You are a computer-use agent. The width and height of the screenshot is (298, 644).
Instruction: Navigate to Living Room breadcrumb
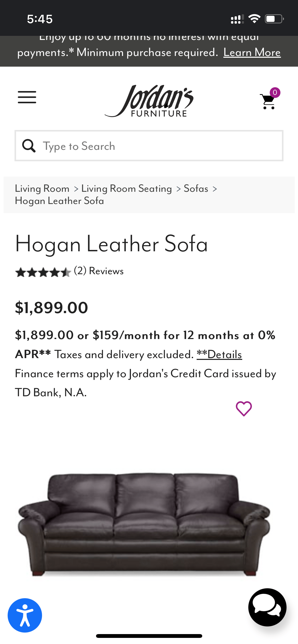(42, 188)
